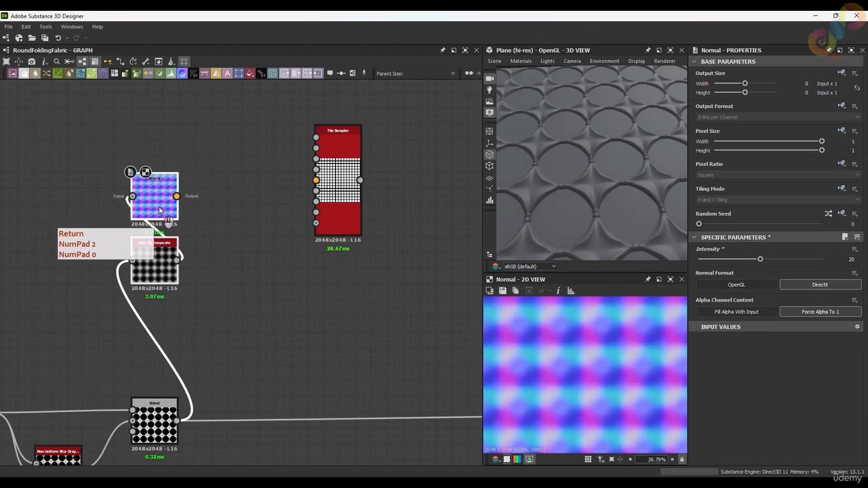Add a Normal node using the purple circle icon
This screenshot has width=868, height=488.
pos(182,73)
